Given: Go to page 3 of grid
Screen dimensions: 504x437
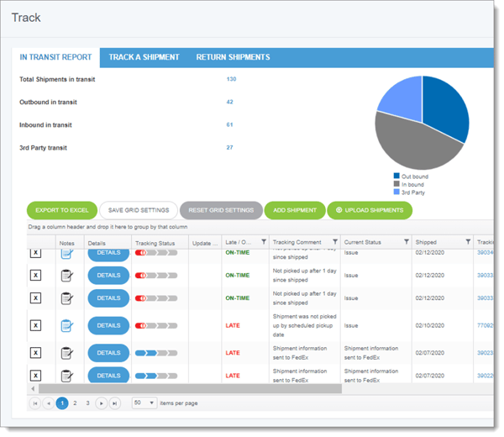Looking at the screenshot, I should pyautogui.click(x=87, y=403).
